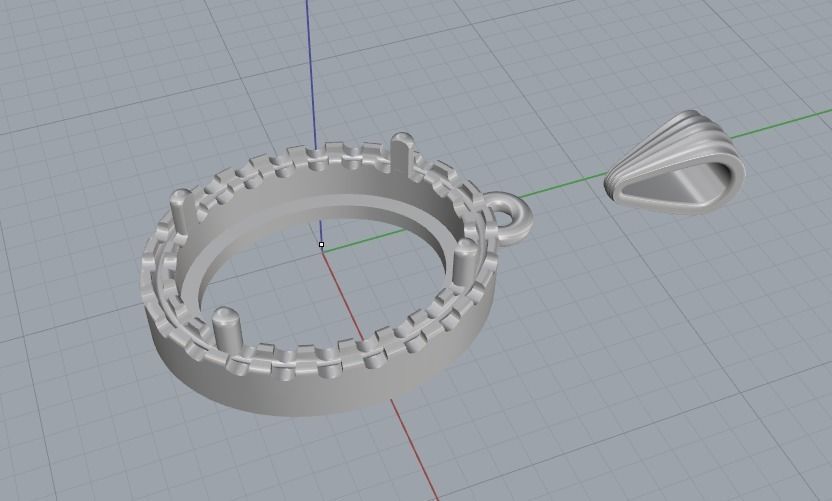Select the small jump ring loop on bezel
Image resolution: width=832 pixels, height=501 pixels.
coord(508,219)
